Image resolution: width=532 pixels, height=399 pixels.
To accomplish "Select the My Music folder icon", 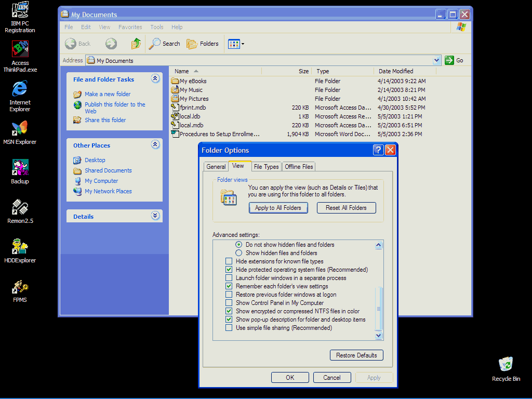I will coord(175,89).
